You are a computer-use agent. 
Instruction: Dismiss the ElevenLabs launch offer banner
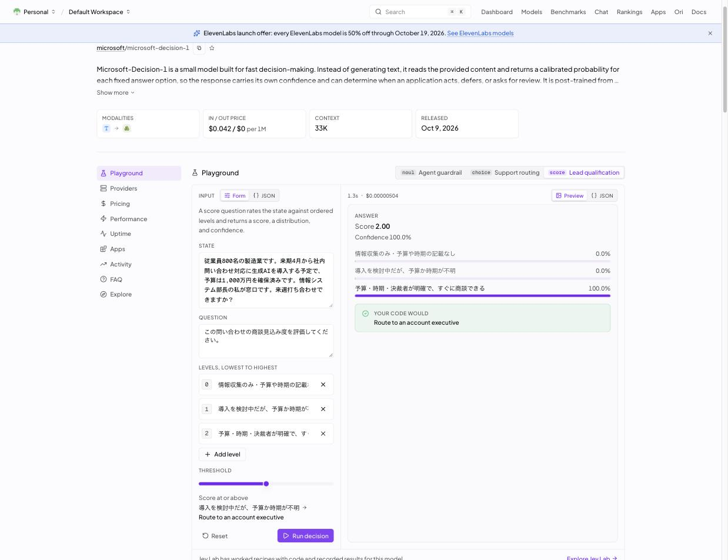710,34
